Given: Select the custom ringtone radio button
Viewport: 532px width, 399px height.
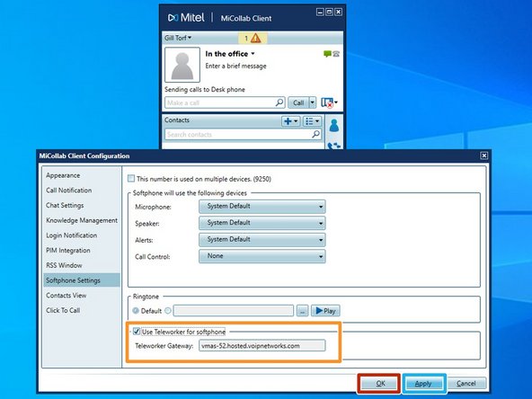Looking at the screenshot, I should [168, 310].
